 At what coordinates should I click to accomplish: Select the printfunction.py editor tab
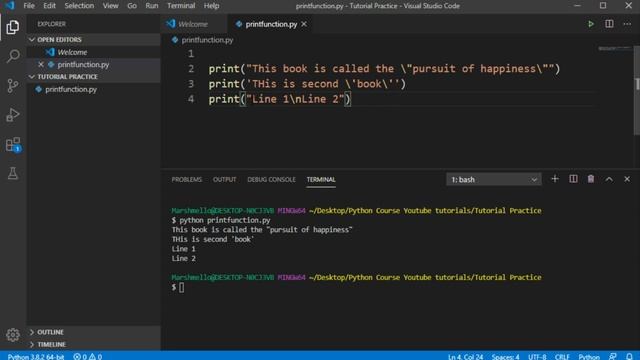click(269, 24)
